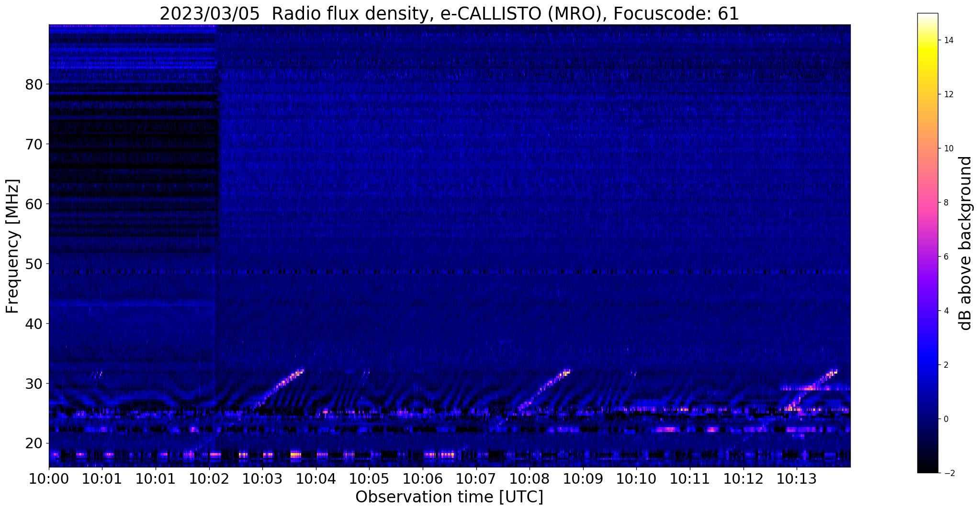This screenshot has width=980, height=511.
Task: Select the 10:13 tick on the time axis
Action: coord(797,478)
